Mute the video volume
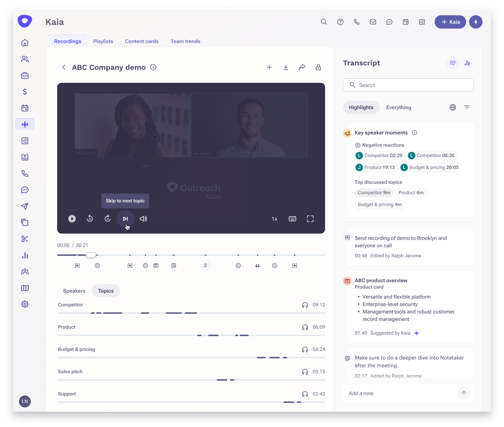Viewport: 504px width, 427px height. 143,219
